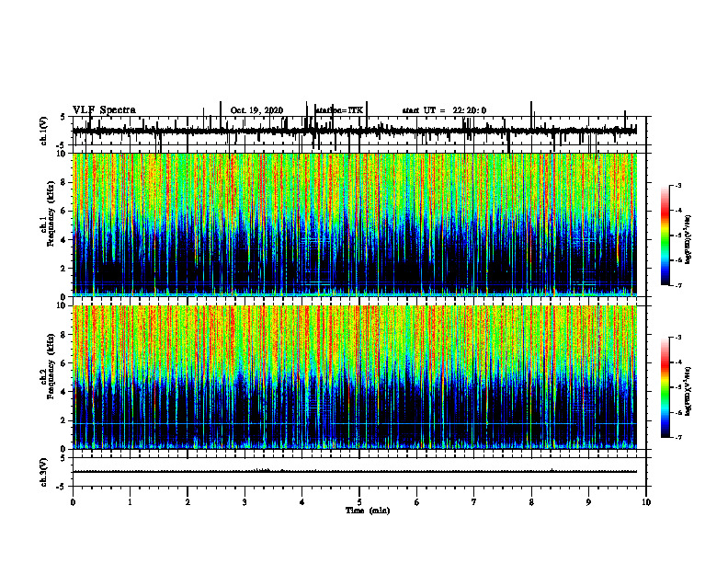Click the '8' kHz tick on ch.2 frequency axis
The image size is (728, 563).
pyautogui.click(x=64, y=335)
